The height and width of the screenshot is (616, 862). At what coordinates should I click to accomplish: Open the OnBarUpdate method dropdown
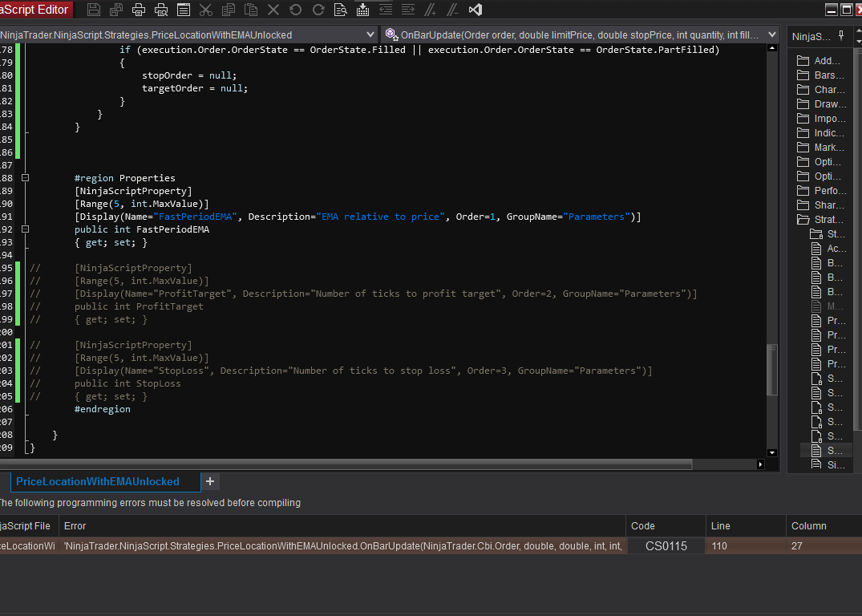(x=772, y=35)
